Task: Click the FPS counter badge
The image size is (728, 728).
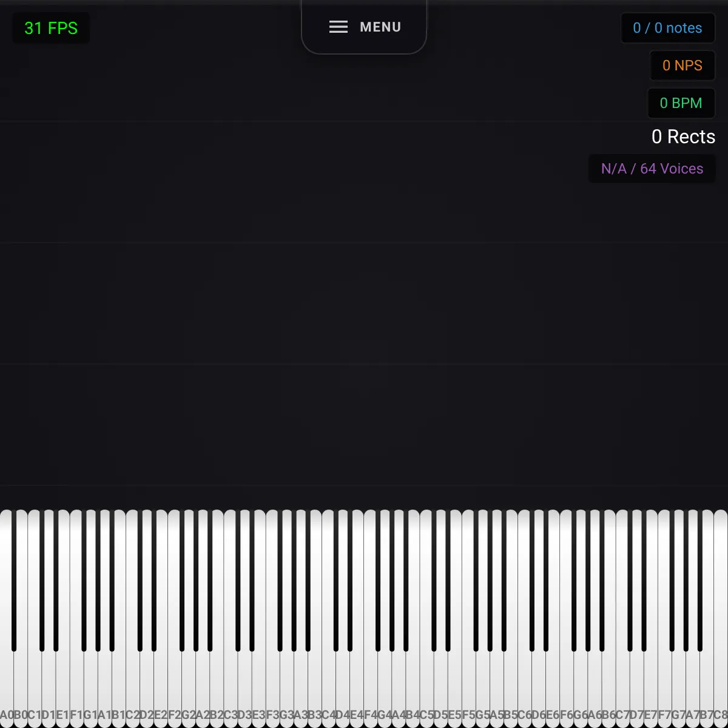Action: click(x=51, y=29)
